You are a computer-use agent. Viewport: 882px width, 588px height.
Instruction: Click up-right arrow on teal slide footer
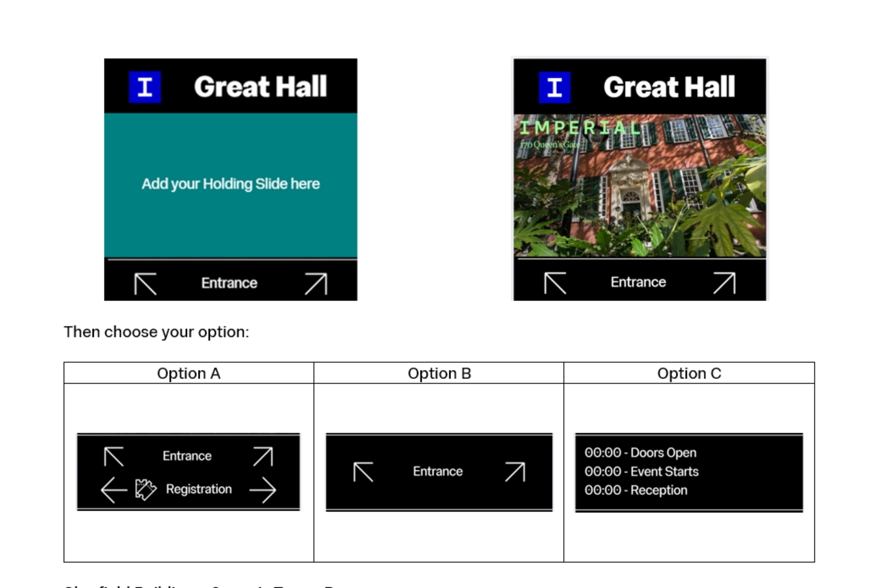click(316, 284)
